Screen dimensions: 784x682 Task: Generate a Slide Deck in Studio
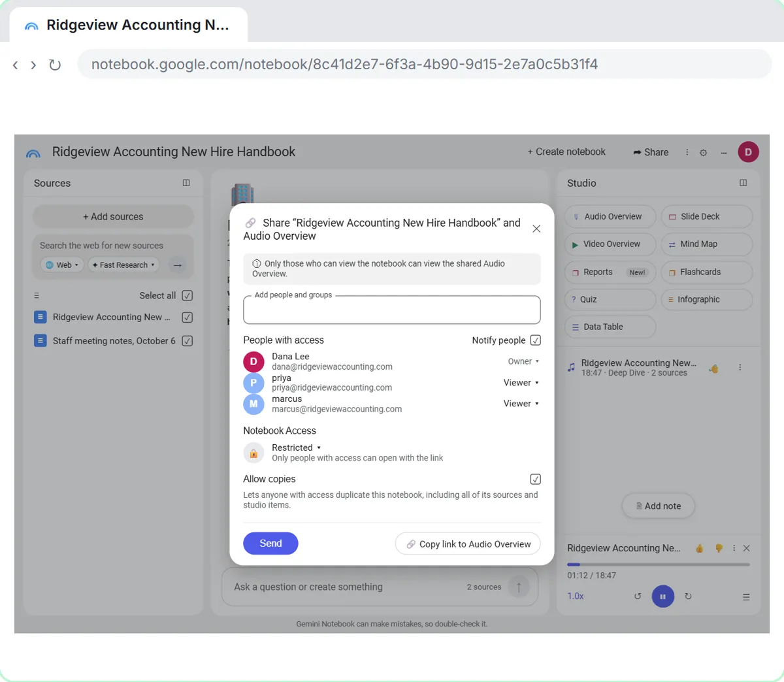(707, 217)
